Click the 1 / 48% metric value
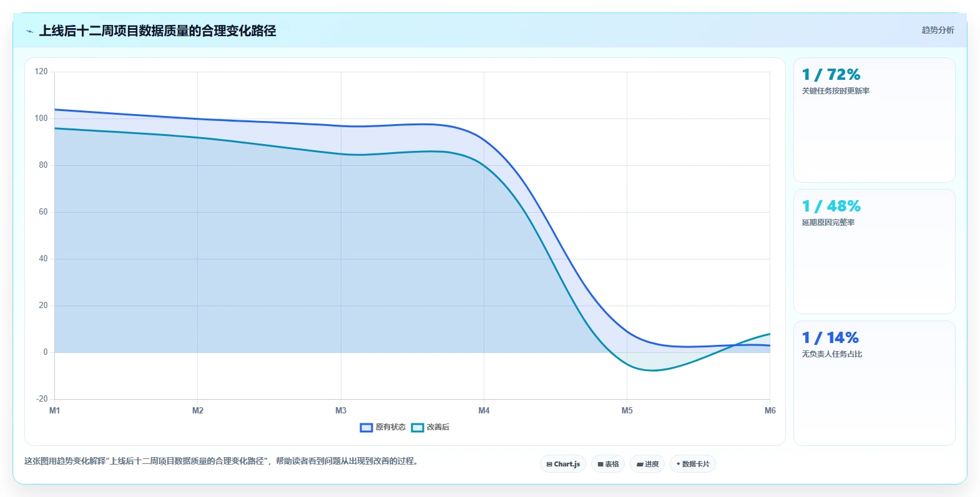 pyautogui.click(x=831, y=206)
